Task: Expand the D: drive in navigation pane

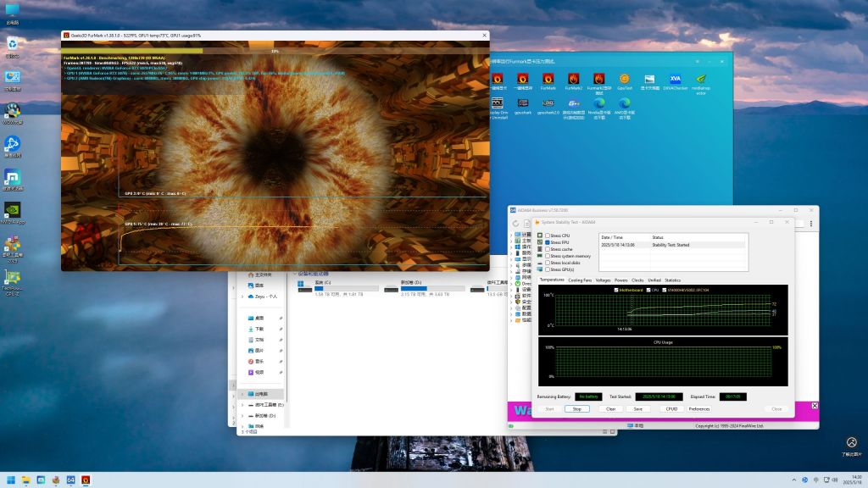Action: click(242, 416)
